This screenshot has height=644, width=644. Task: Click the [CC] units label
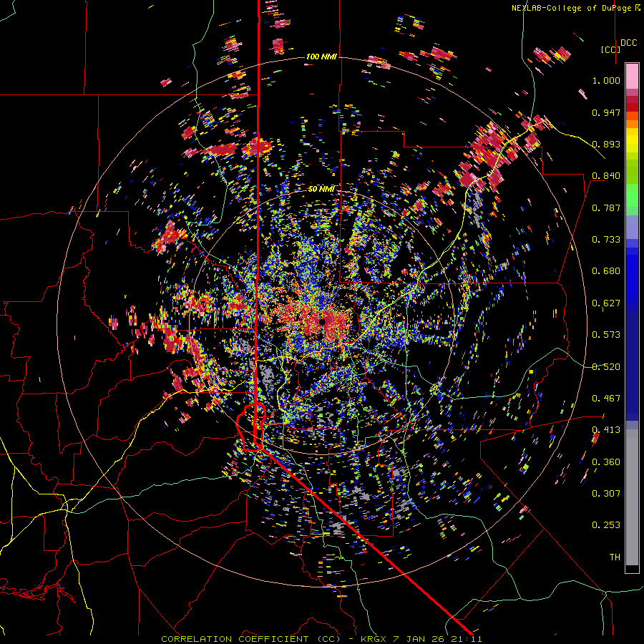pos(610,49)
